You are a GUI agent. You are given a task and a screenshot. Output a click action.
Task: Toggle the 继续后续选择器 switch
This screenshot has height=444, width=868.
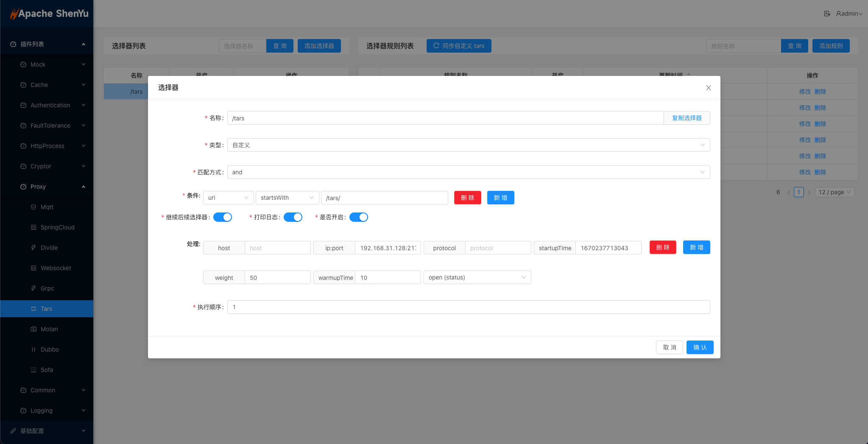tap(223, 217)
